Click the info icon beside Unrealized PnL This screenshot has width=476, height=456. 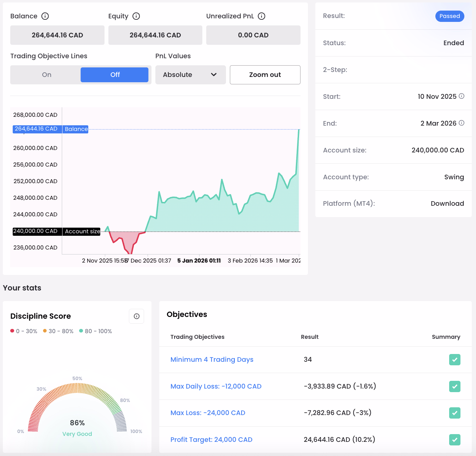(262, 16)
